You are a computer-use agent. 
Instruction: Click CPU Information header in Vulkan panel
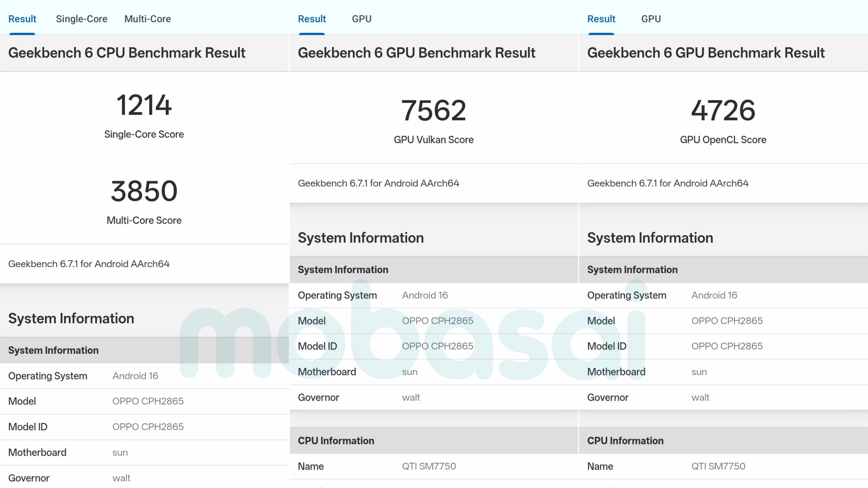(434, 441)
